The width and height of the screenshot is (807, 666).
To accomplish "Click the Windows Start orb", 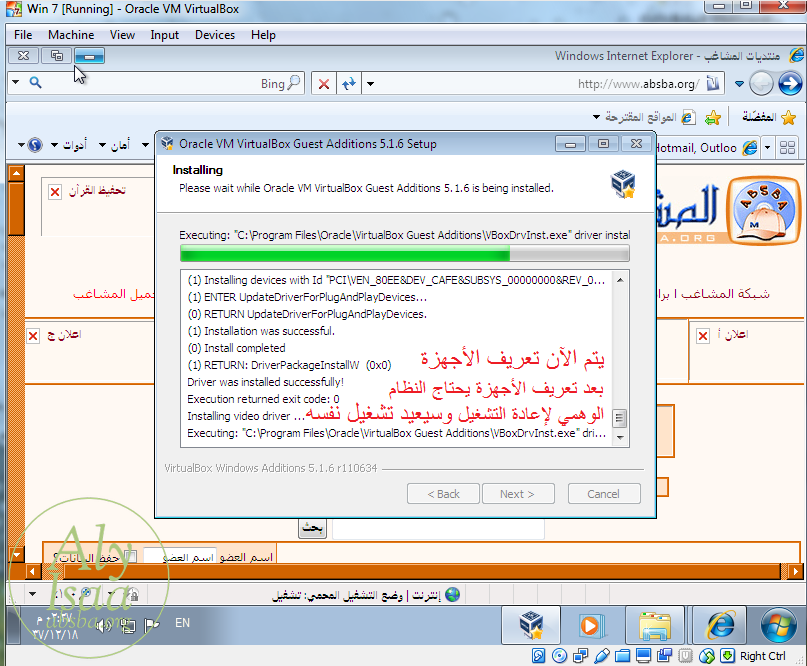I will click(778, 625).
